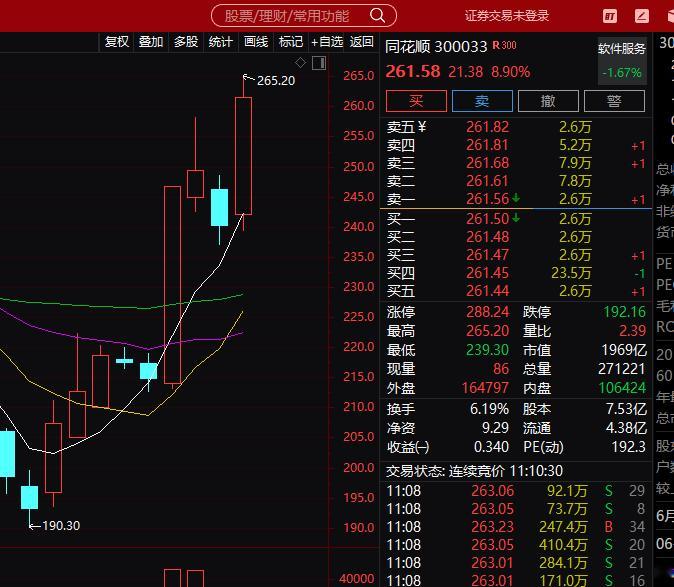The width and height of the screenshot is (674, 587).
Task: Add stock via +自选 button
Action: point(327,42)
